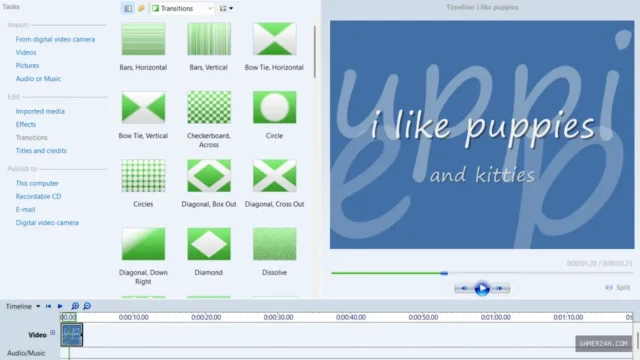Screen dimensions: 640x360
Task: Publish to Recordable CD
Action: 38,196
